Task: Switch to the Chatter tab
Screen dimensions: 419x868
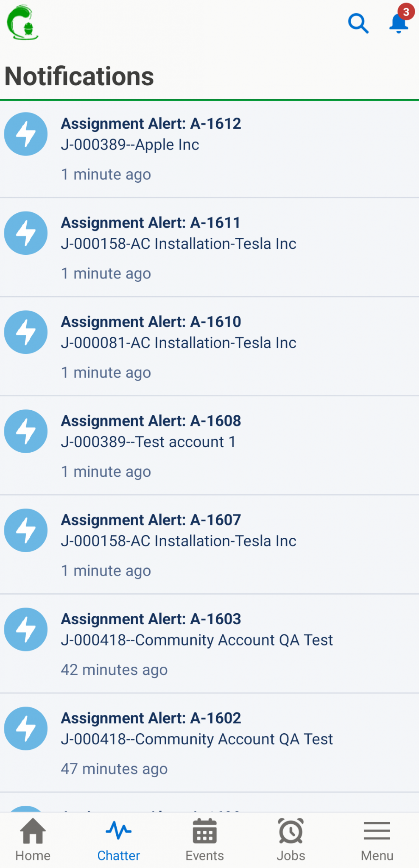Action: (x=119, y=840)
